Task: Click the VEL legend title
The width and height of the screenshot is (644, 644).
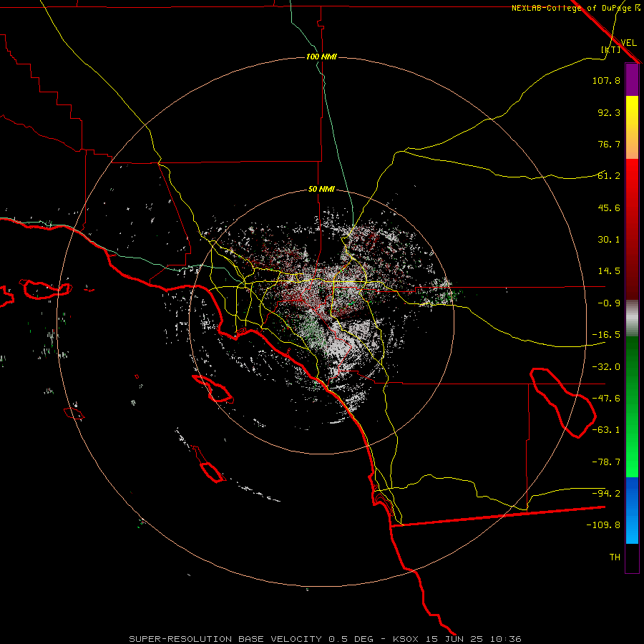Action: point(628,43)
